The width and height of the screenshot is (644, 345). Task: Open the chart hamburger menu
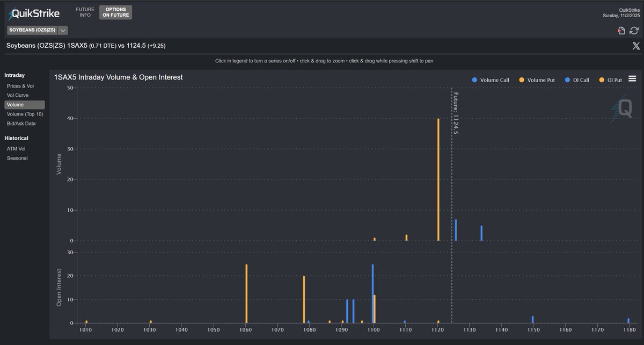tap(632, 78)
